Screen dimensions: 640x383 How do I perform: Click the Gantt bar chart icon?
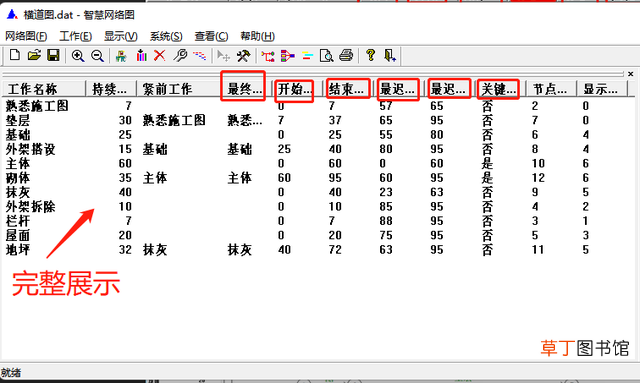point(307,56)
